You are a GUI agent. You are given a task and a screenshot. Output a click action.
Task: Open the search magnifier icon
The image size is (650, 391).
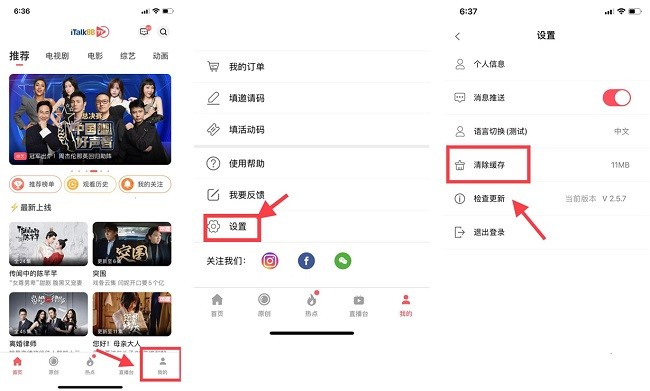(163, 32)
